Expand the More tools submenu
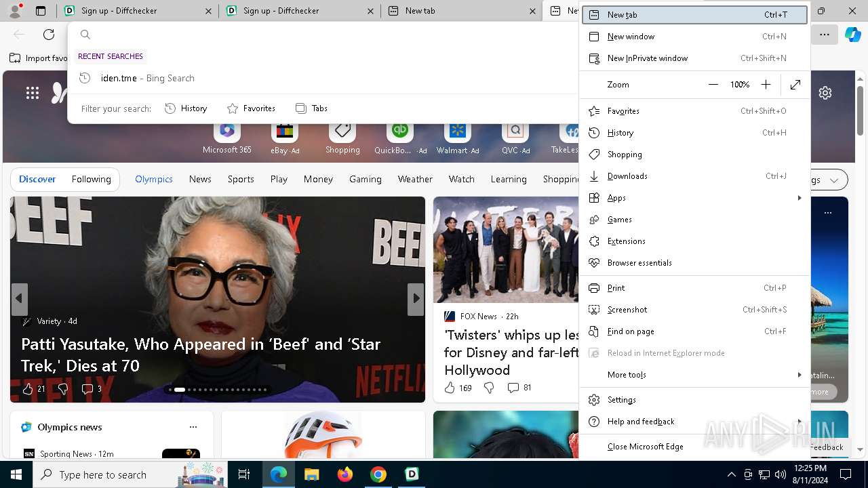Viewport: 868px width, 488px height. [695, 375]
